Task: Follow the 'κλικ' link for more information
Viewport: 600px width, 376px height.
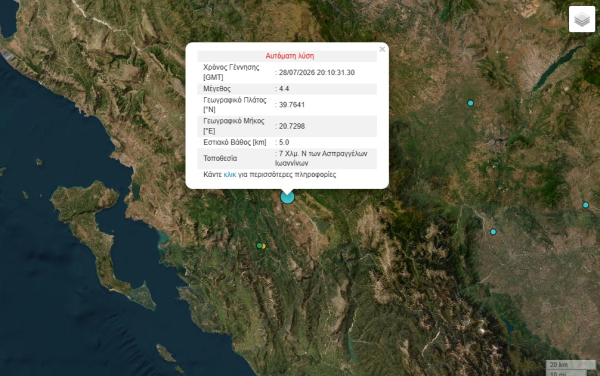Action: (x=230, y=175)
